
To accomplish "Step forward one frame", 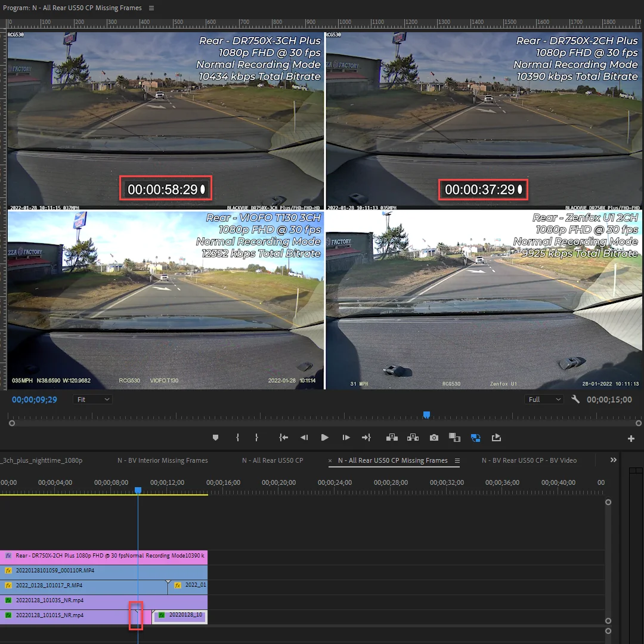I will 346,438.
